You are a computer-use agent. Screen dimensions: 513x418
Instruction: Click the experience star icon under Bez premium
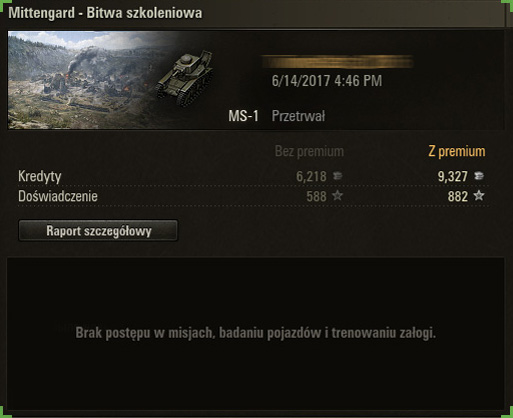(338, 196)
